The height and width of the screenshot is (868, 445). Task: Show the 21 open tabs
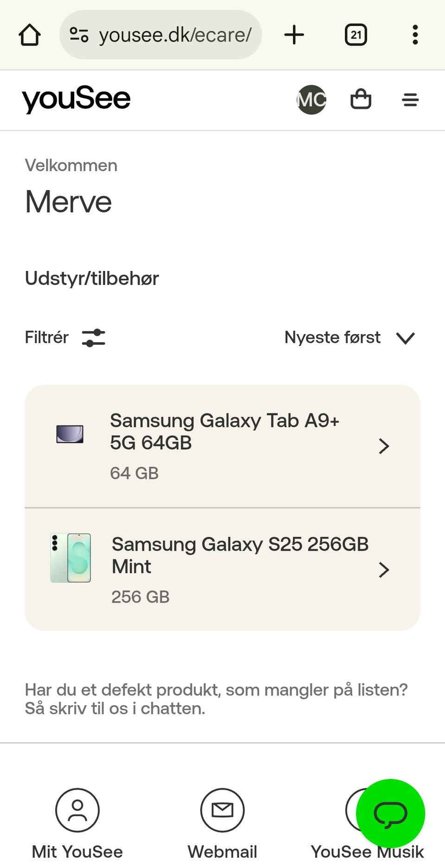(356, 35)
